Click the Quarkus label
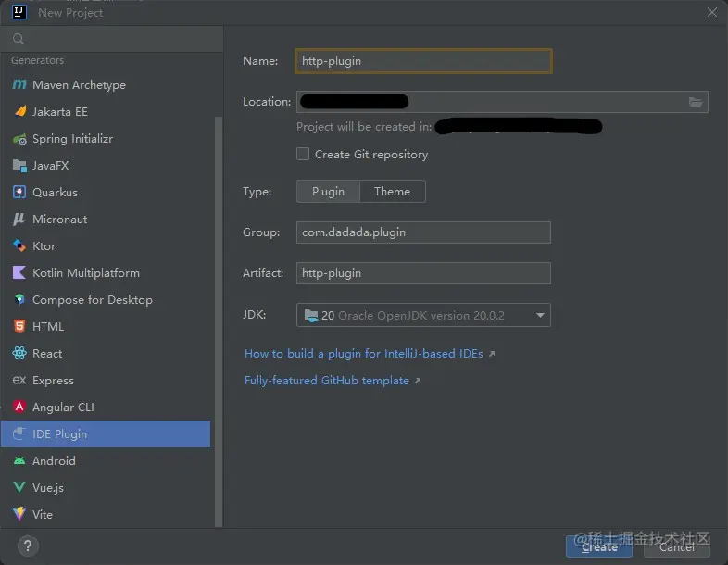Image resolution: width=728 pixels, height=565 pixels. tap(55, 193)
